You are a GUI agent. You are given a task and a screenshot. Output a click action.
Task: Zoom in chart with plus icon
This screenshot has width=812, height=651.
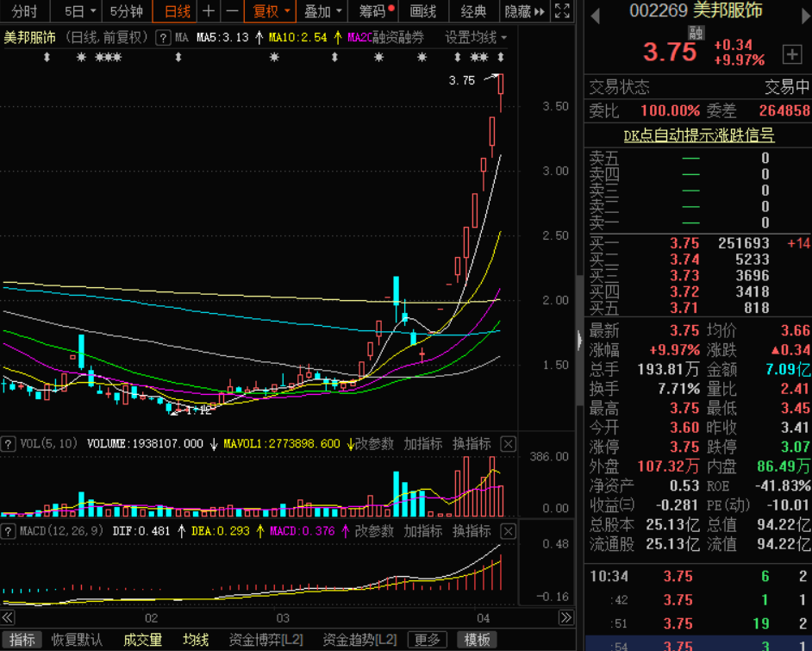pos(208,11)
